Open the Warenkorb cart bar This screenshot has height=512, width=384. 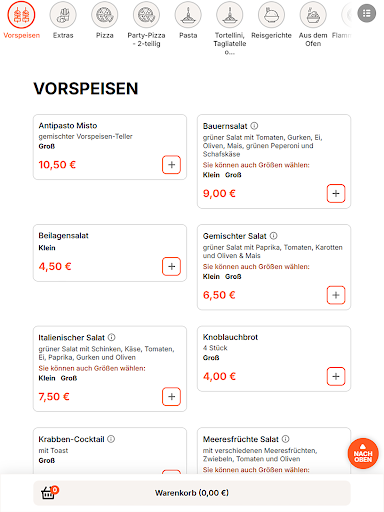192,493
